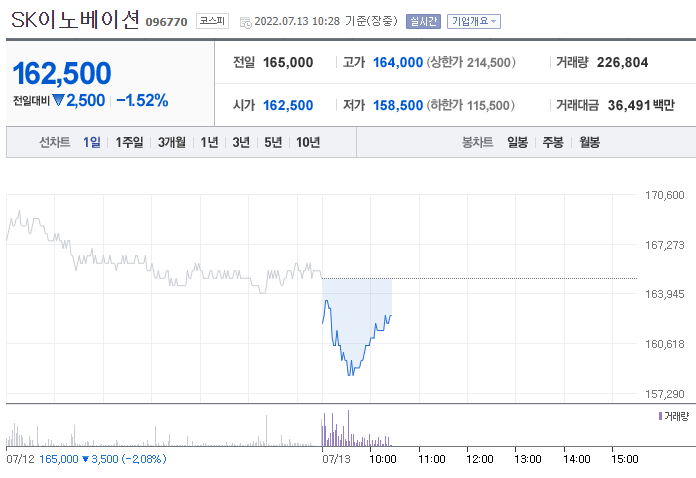Click the 167,273 y-axis label

point(664,245)
